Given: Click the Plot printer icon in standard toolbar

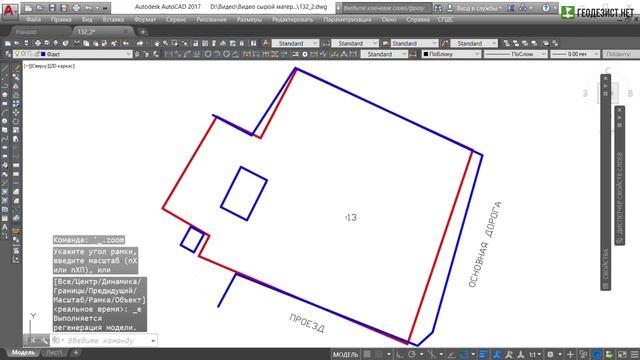Looking at the screenshot, I should click(x=38, y=43).
